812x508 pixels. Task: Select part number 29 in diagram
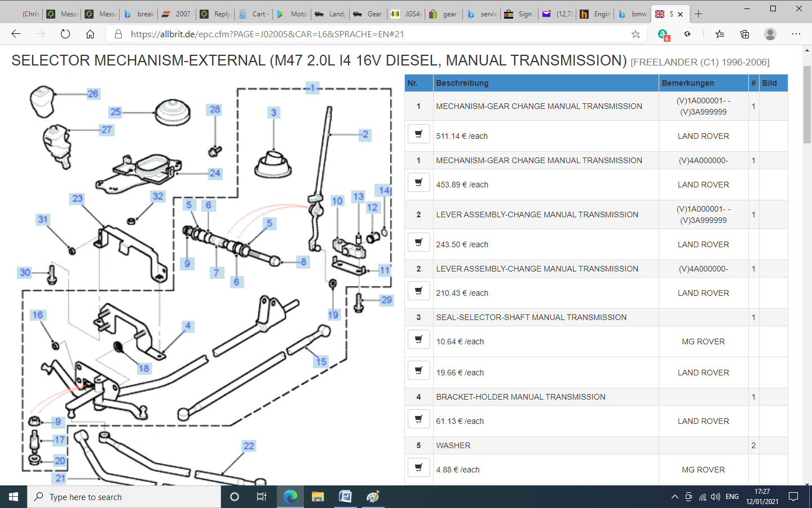386,300
